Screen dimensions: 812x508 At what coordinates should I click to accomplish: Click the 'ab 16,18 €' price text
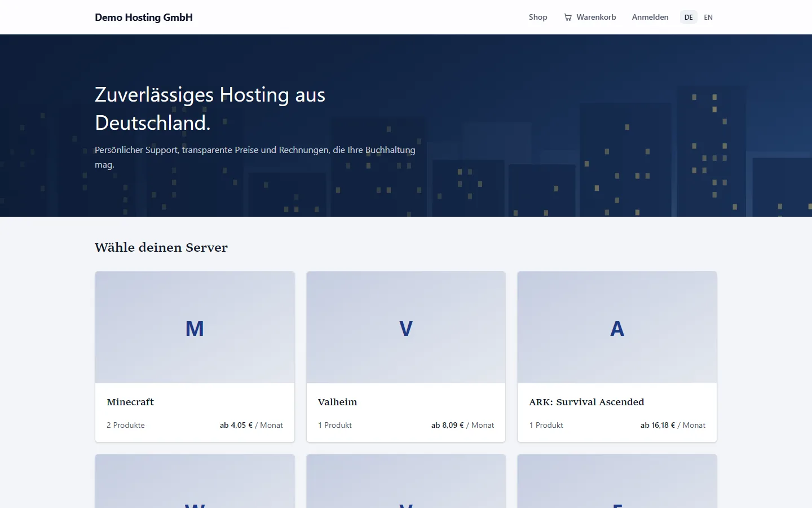[657, 425]
